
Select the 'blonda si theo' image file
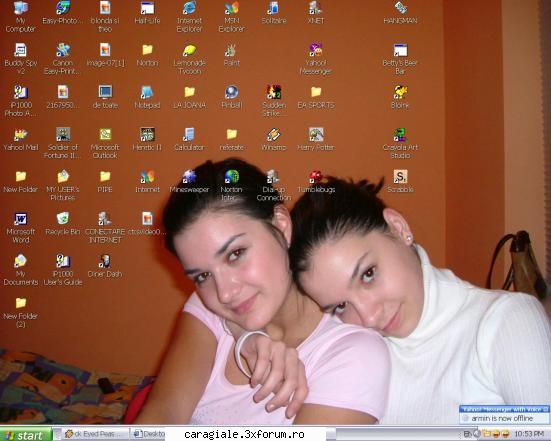point(105,17)
